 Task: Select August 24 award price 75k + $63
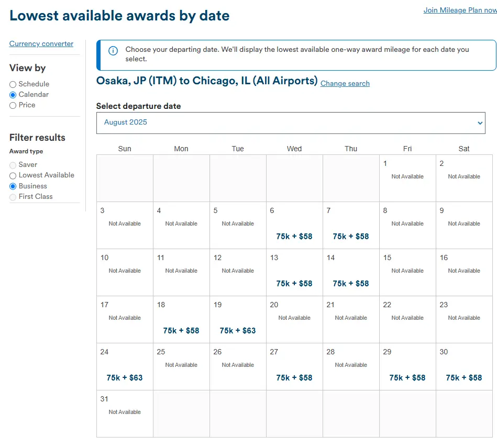(x=125, y=377)
